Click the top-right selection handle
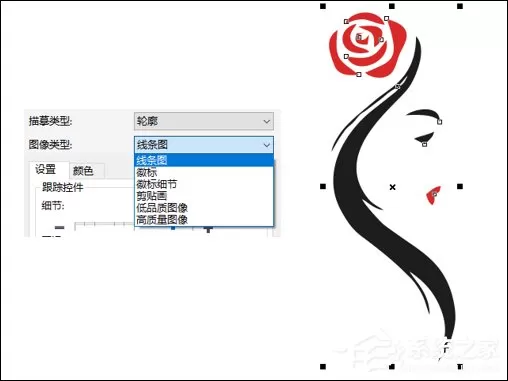This screenshot has width=508, height=381. pyautogui.click(x=460, y=6)
